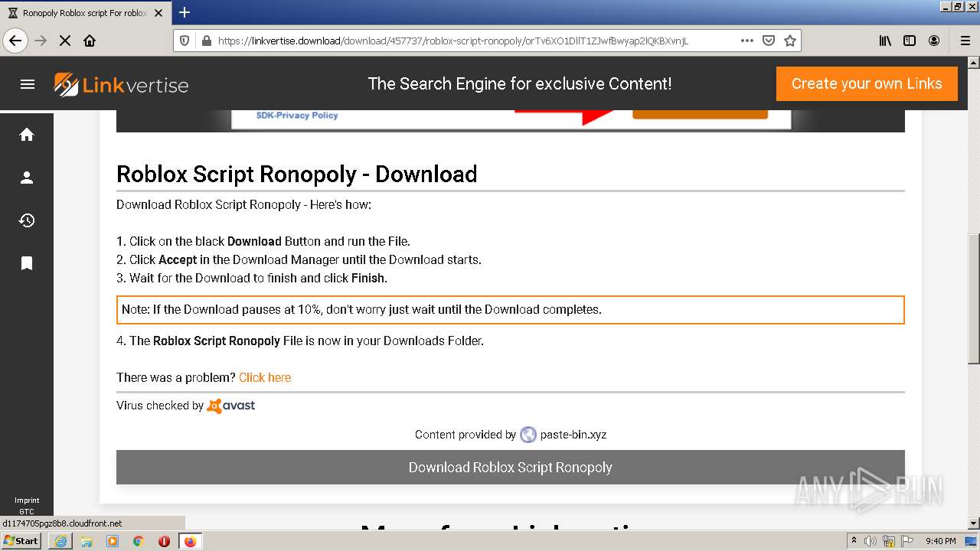Click the taskbar clock showing 9:40 PM

940,541
